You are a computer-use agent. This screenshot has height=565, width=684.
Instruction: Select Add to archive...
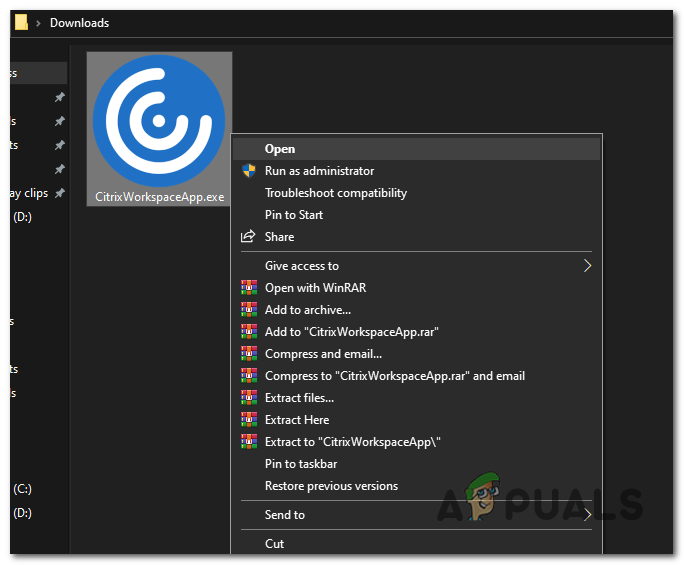click(x=416, y=310)
